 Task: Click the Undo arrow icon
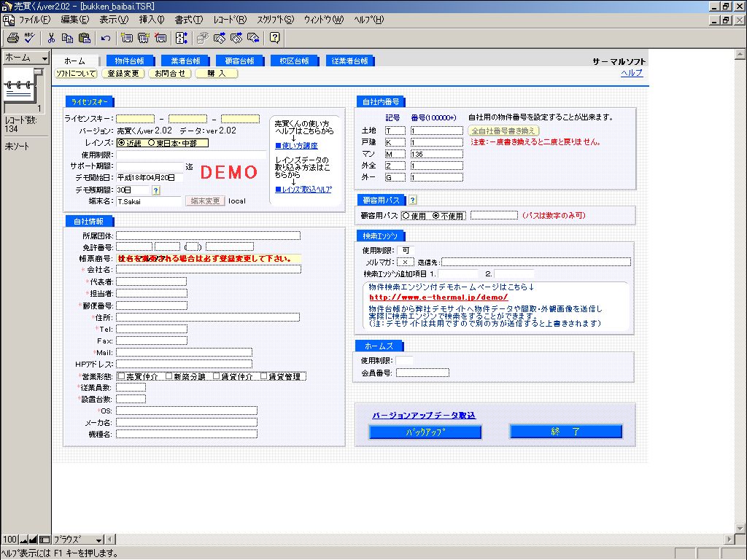(x=106, y=38)
